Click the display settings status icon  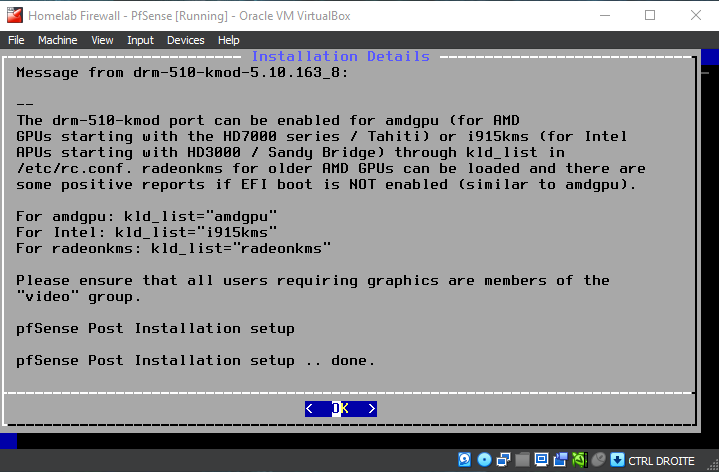coord(542,459)
